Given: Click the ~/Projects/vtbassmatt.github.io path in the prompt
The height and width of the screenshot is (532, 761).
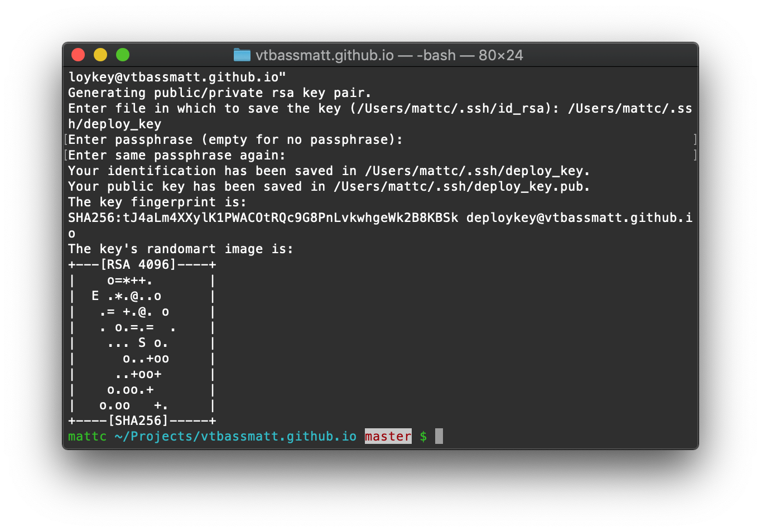Looking at the screenshot, I should point(235,436).
